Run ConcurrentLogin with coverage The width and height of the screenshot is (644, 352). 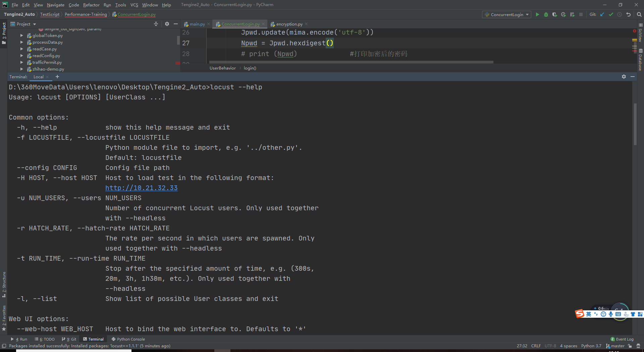[555, 14]
